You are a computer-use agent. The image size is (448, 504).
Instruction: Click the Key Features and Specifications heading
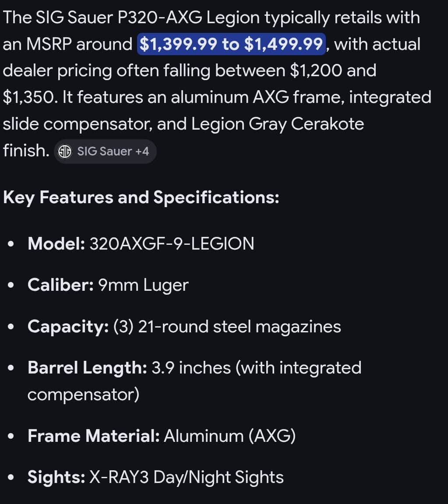point(141,197)
